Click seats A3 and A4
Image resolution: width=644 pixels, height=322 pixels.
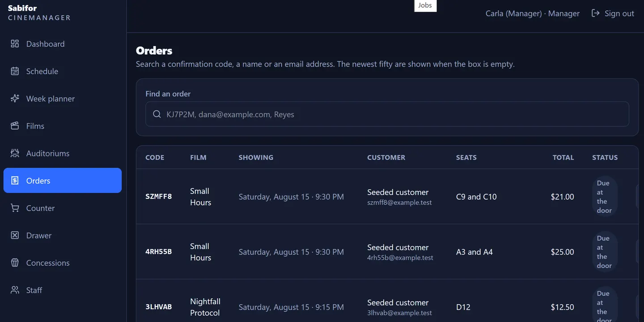point(475,252)
